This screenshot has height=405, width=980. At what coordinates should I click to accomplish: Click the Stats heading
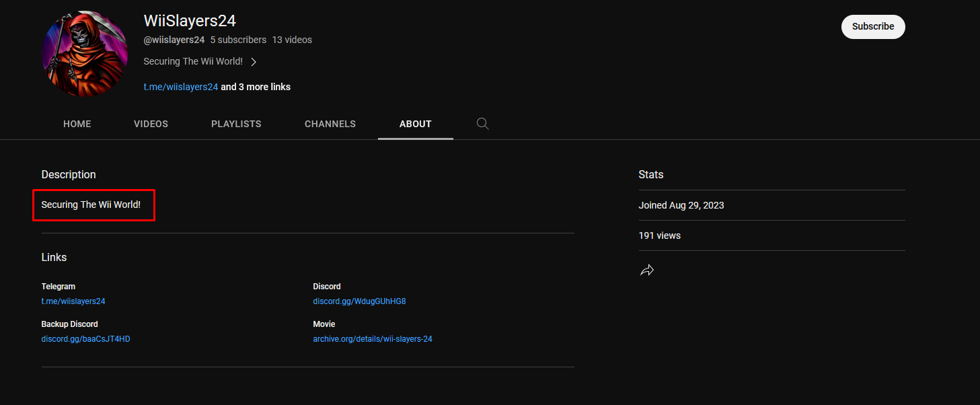pos(651,174)
